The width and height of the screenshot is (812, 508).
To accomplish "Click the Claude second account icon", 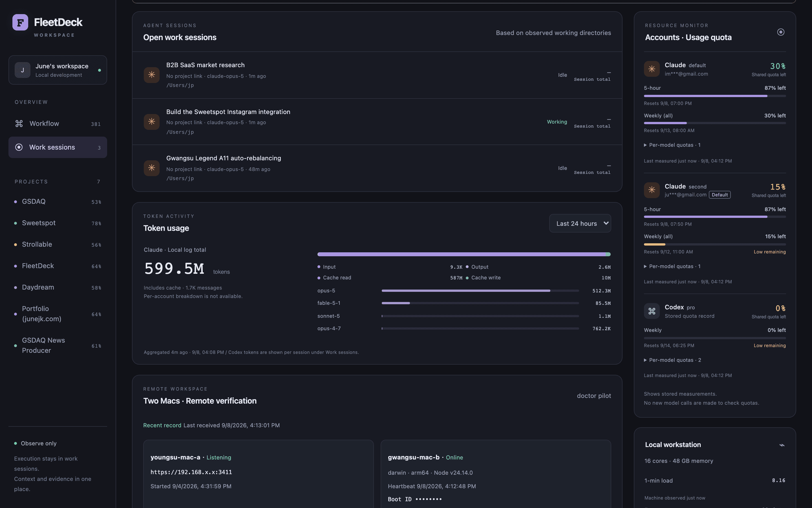I will coord(652,190).
